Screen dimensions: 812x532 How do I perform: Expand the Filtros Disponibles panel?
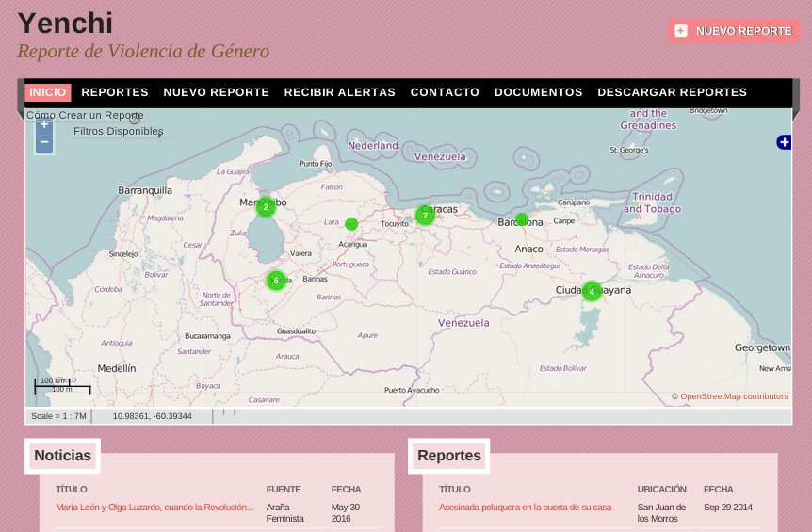coord(118,132)
